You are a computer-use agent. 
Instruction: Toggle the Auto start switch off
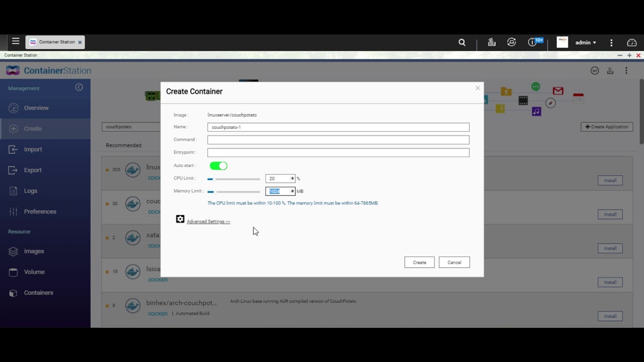[218, 166]
